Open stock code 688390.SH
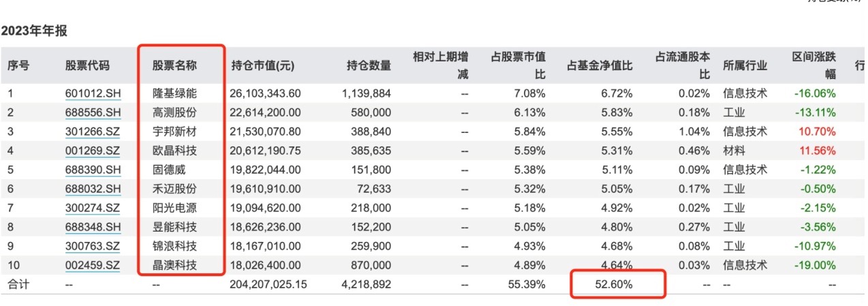This screenshot has height=306, width=868. 93,169
